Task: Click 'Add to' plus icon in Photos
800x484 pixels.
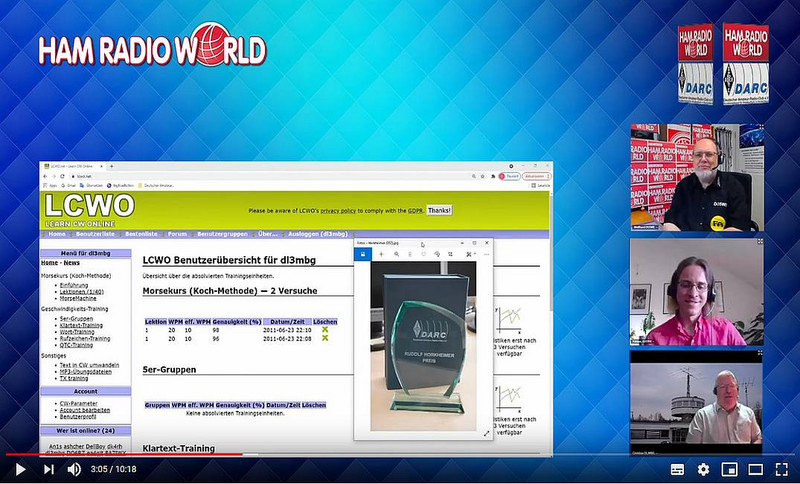Action: [382, 254]
